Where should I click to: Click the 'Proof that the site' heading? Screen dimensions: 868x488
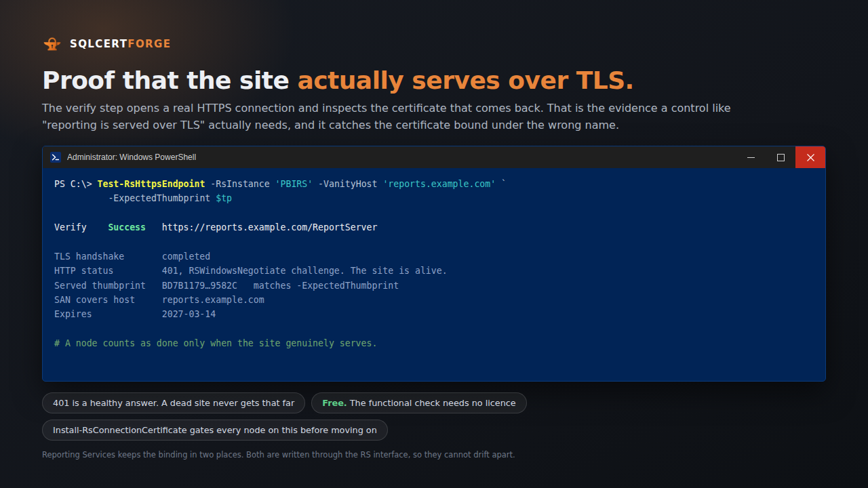(x=166, y=81)
